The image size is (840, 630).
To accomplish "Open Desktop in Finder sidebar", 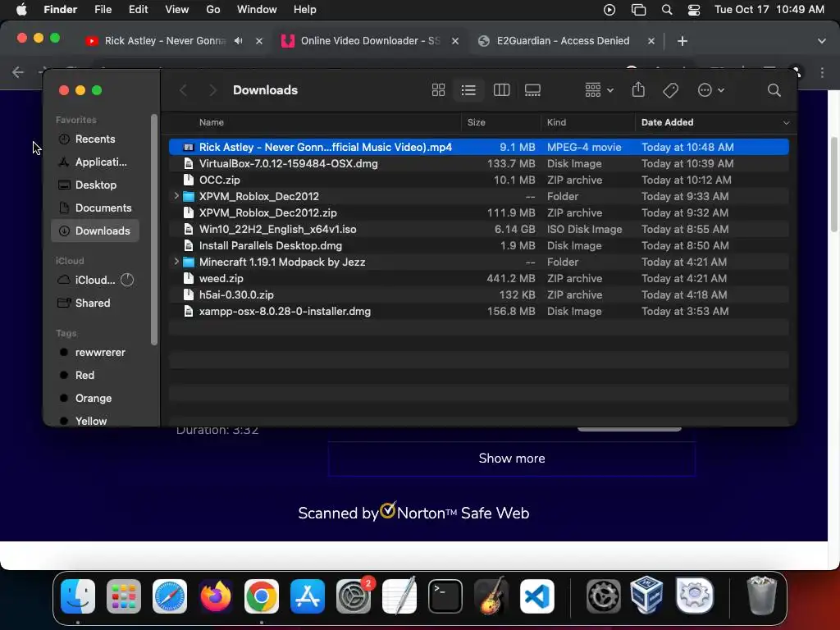I will point(95,185).
